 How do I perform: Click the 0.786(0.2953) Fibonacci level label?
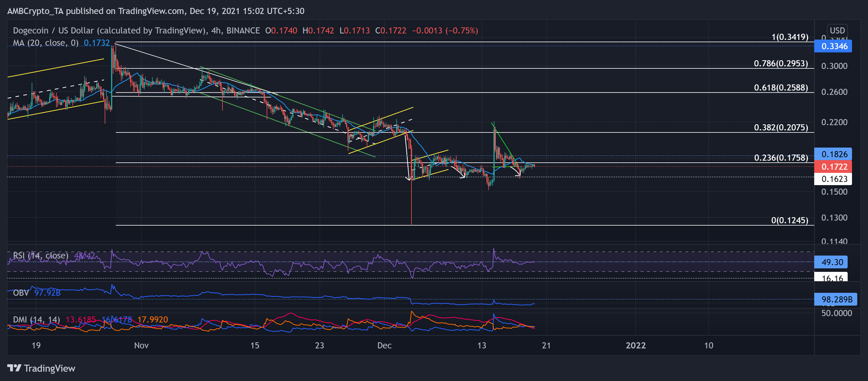point(781,63)
